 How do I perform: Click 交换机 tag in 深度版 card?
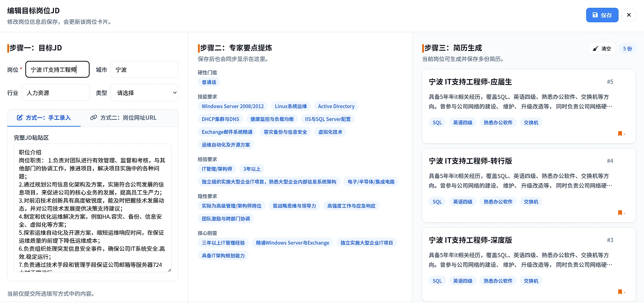(531, 281)
